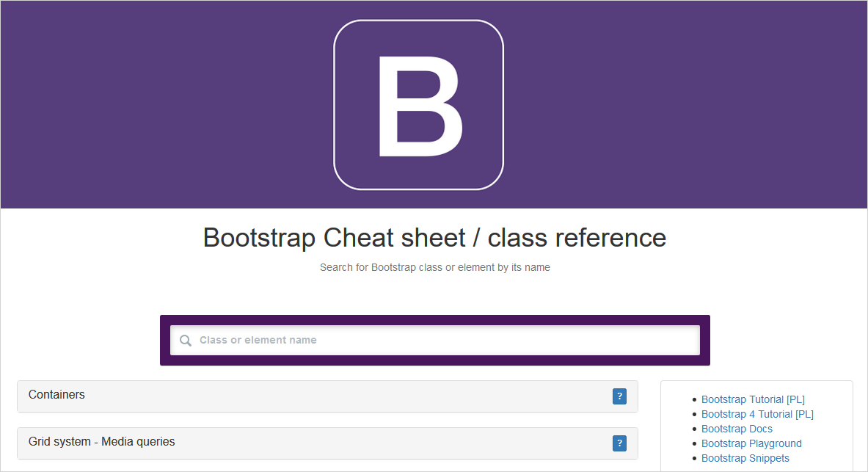
Task: Open help for the Containers section
Action: pos(619,396)
